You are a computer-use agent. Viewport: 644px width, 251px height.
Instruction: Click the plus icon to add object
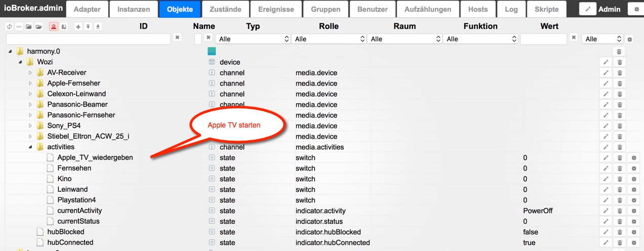tap(78, 27)
